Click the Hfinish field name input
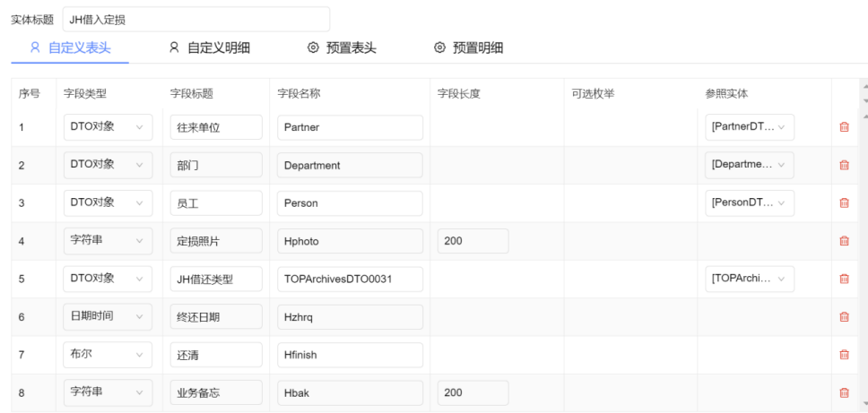 click(x=350, y=355)
